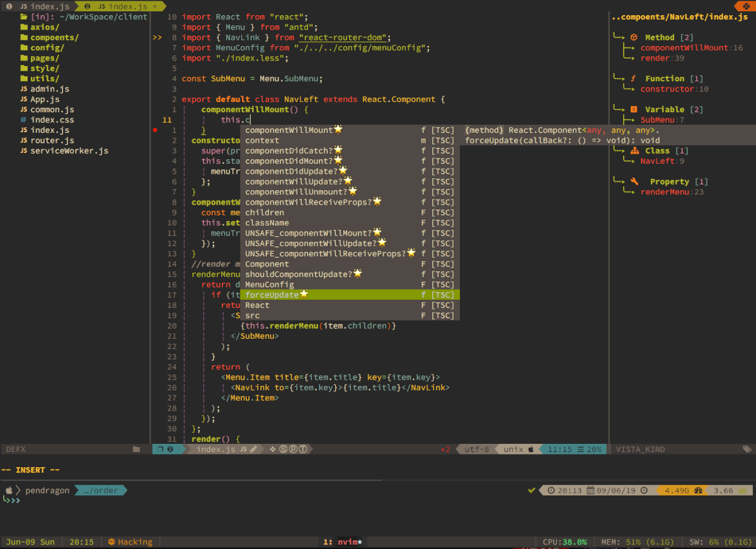Click the 20% scroll progress indicator
The height and width of the screenshot is (549, 756).
(x=595, y=449)
